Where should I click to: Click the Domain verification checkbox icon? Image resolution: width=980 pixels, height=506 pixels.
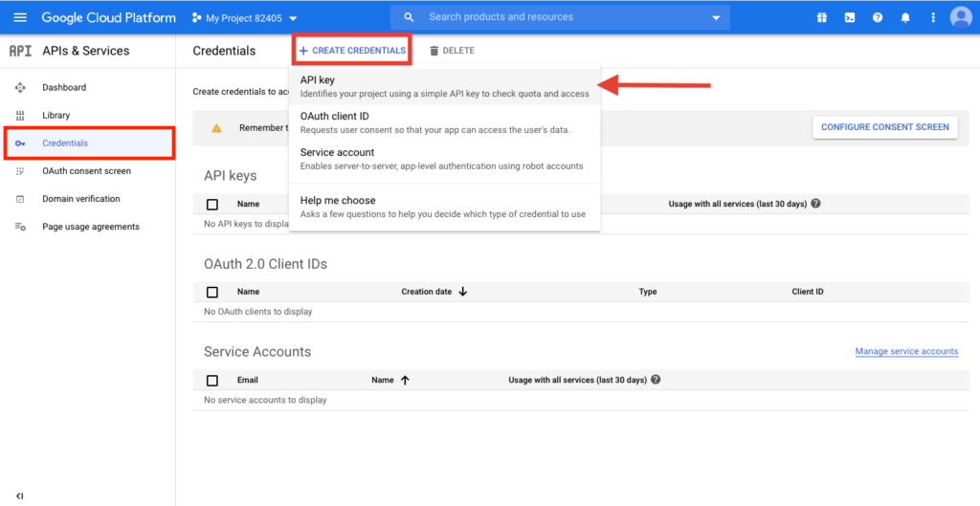tap(20, 199)
